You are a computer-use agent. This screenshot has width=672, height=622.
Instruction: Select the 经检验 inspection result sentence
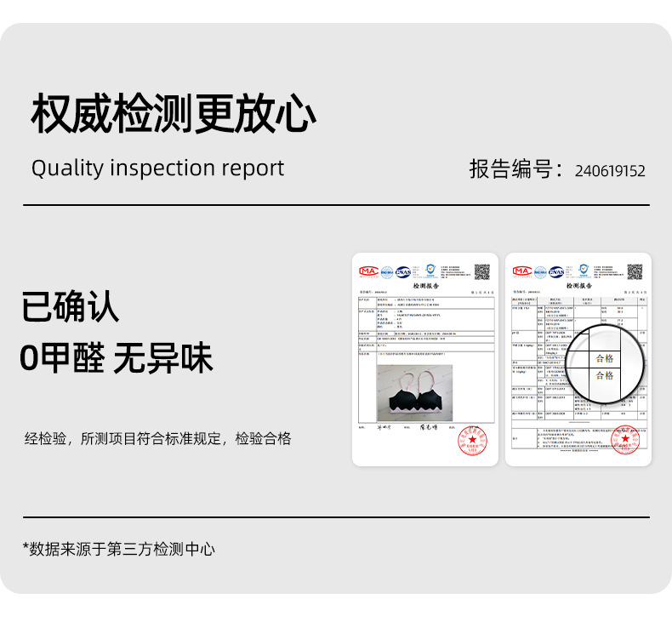click(x=157, y=438)
